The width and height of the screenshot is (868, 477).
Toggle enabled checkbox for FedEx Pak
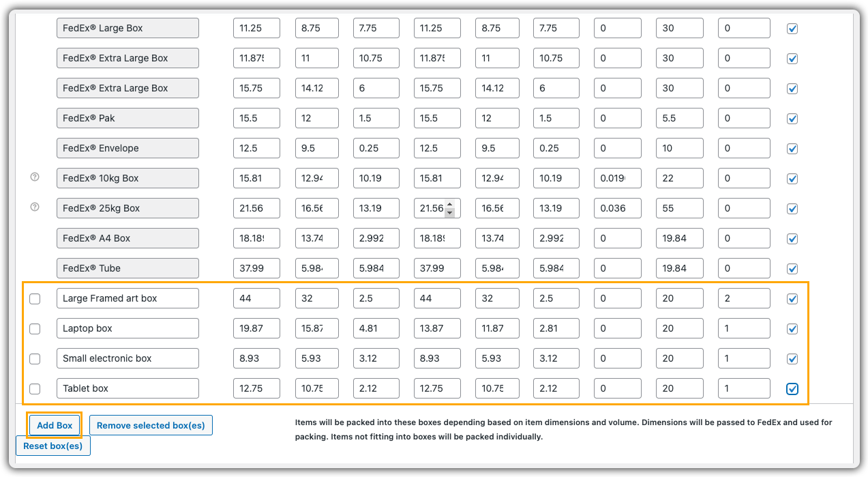click(x=792, y=119)
